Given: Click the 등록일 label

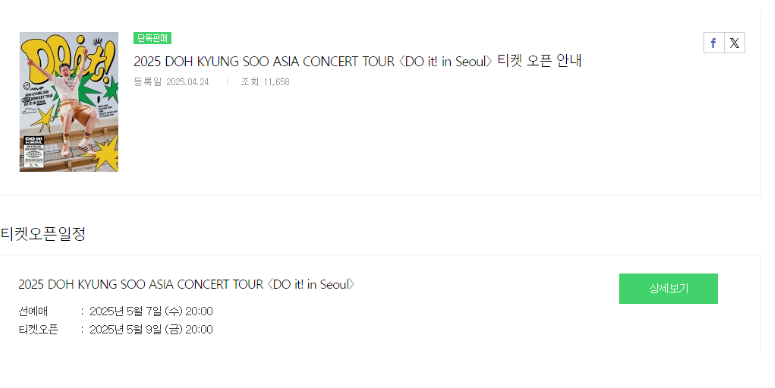Looking at the screenshot, I should pos(147,82).
